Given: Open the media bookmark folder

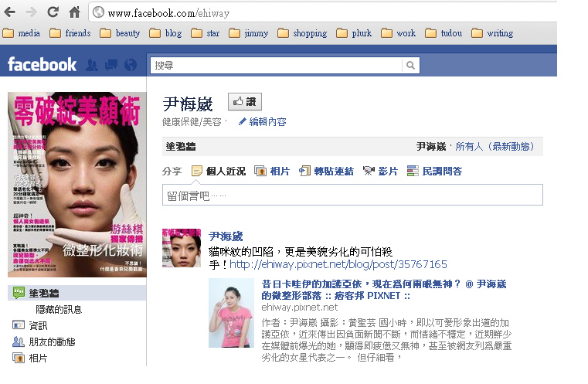Looking at the screenshot, I should 22,33.
